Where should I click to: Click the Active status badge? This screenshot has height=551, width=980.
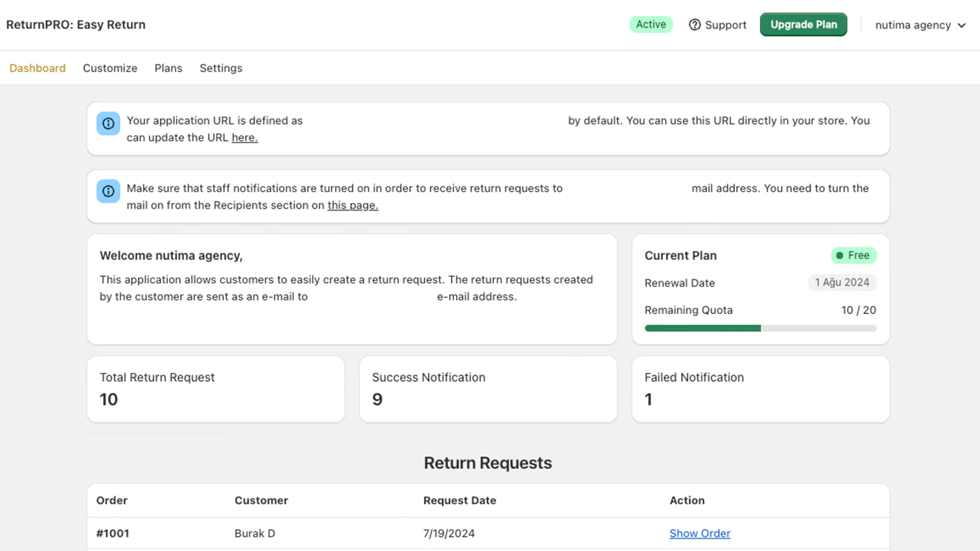tap(651, 24)
